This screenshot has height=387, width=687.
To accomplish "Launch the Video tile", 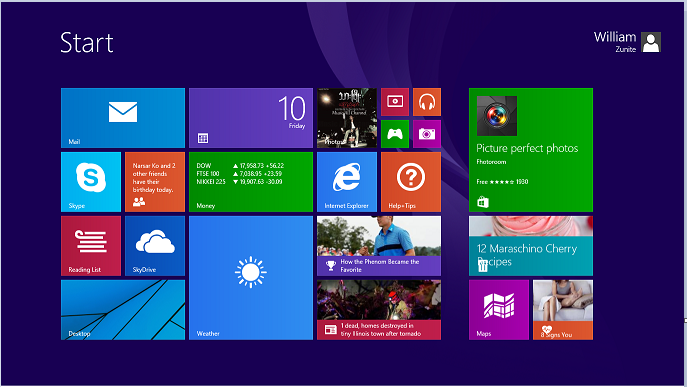I will [395, 102].
